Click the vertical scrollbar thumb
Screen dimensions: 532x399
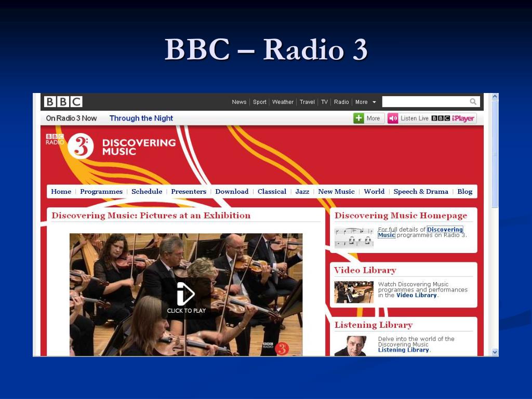495,154
